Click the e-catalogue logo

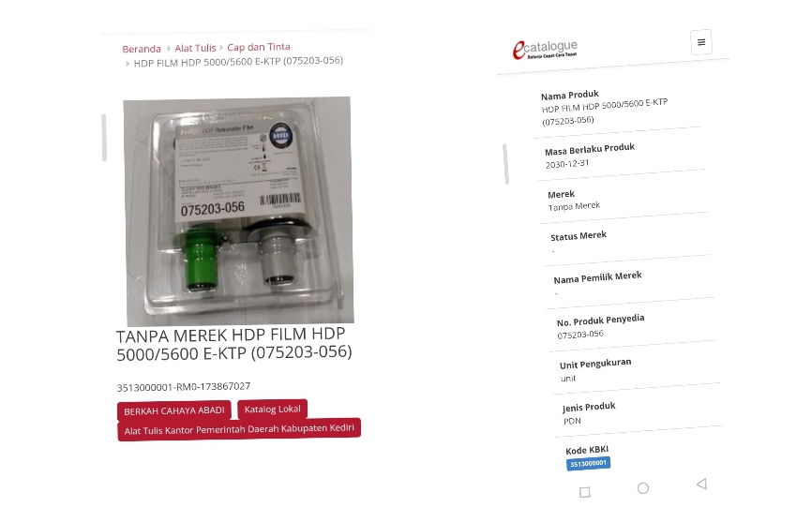[x=545, y=50]
